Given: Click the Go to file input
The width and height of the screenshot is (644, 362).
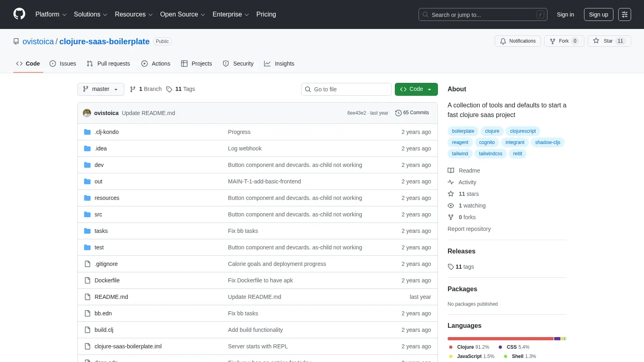Looking at the screenshot, I should pyautogui.click(x=346, y=89).
